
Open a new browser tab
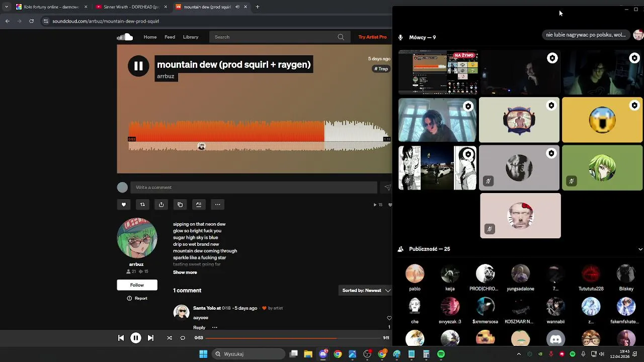(258, 7)
